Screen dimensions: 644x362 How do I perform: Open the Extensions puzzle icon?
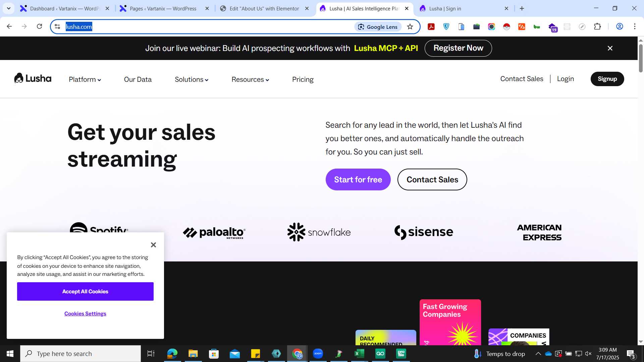pos(597,26)
